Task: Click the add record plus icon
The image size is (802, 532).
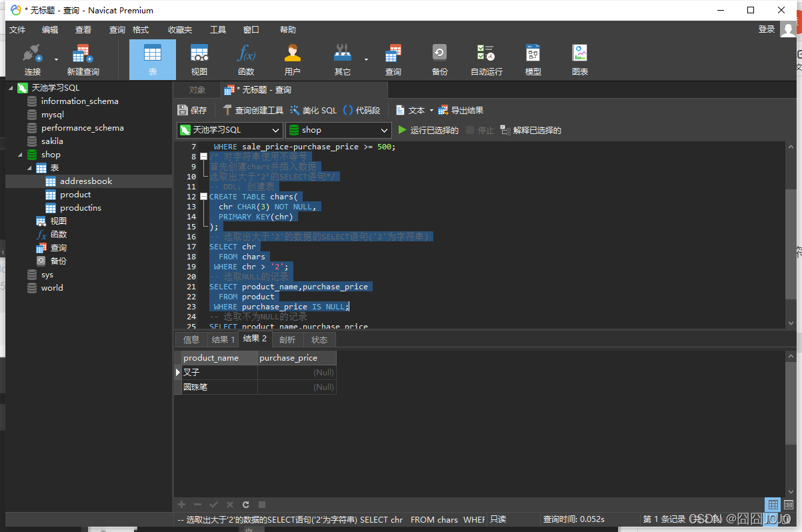Action: 181,505
